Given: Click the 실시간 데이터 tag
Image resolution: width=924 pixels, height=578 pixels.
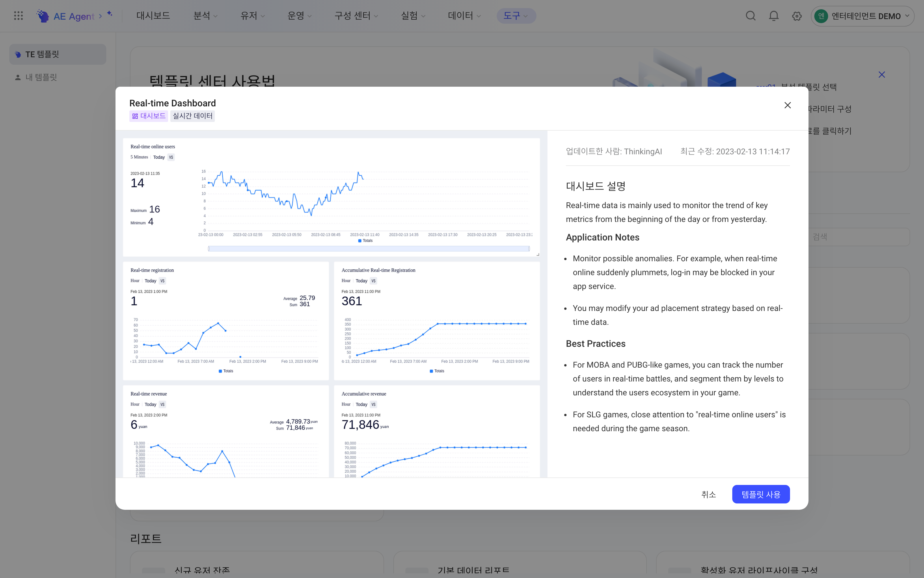Looking at the screenshot, I should pyautogui.click(x=192, y=116).
